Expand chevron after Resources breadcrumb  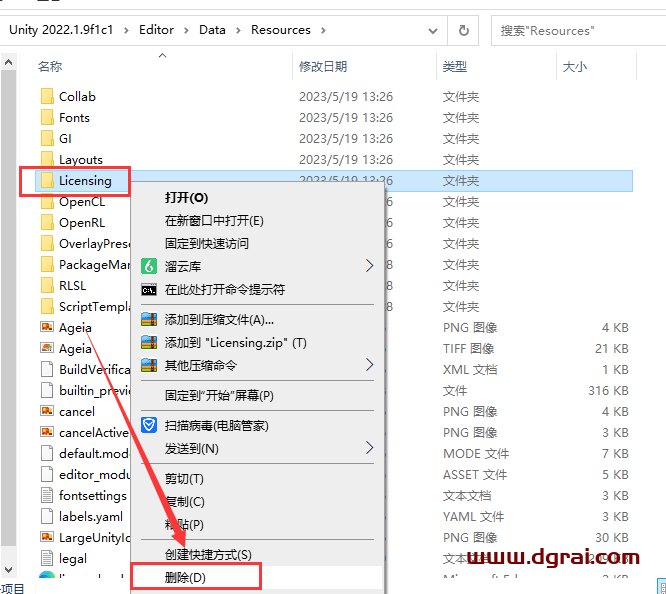[323, 31]
